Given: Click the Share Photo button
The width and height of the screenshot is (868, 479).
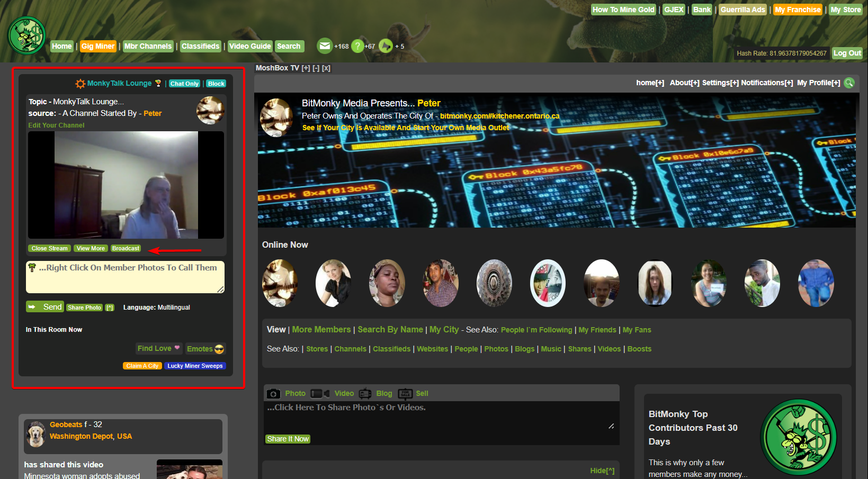Looking at the screenshot, I should click(x=84, y=308).
